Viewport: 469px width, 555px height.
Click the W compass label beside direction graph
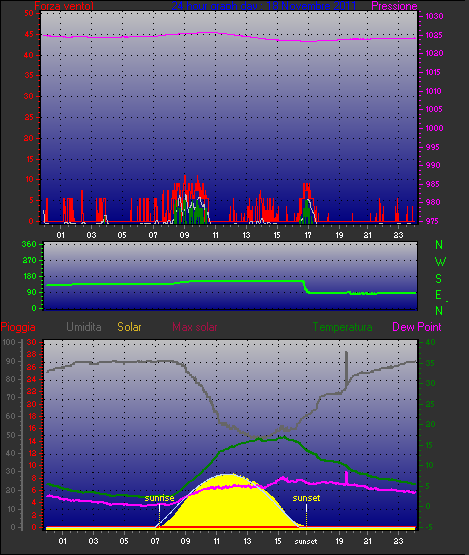[x=440, y=262]
